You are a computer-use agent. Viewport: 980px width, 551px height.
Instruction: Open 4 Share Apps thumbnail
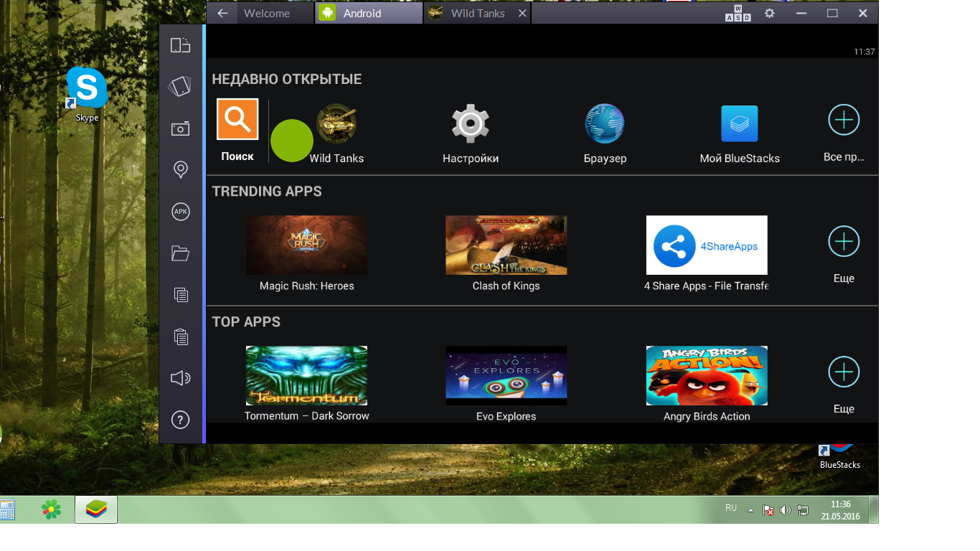pos(707,245)
